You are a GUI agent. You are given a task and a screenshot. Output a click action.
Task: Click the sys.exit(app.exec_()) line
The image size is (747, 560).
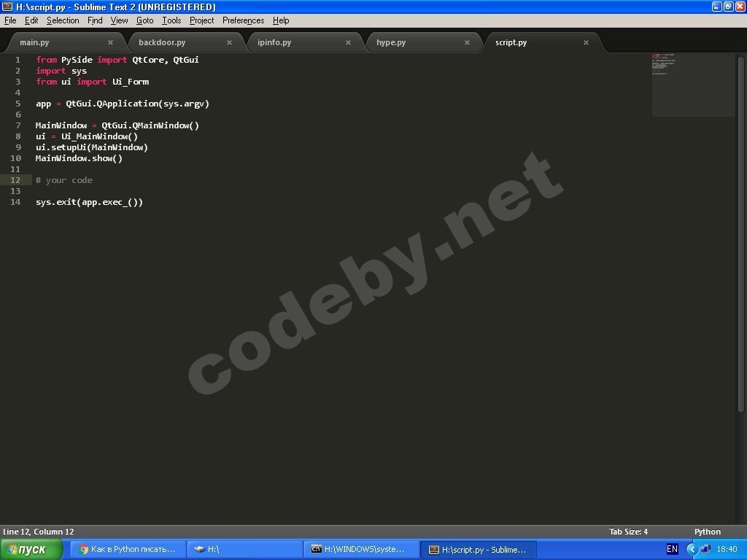(89, 203)
